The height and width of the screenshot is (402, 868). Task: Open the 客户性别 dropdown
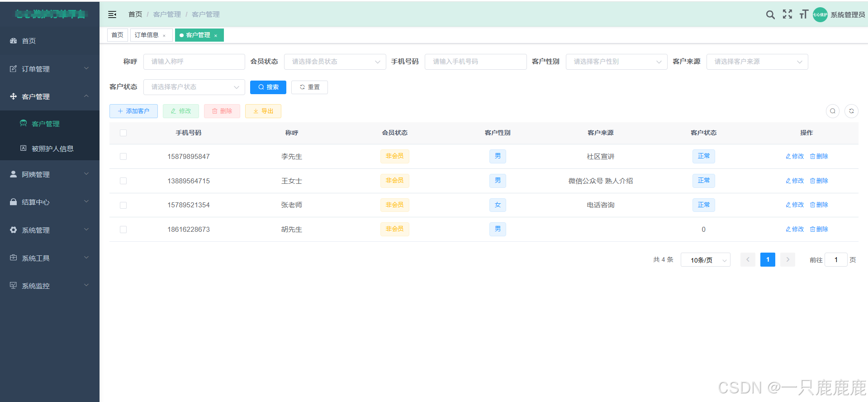617,62
